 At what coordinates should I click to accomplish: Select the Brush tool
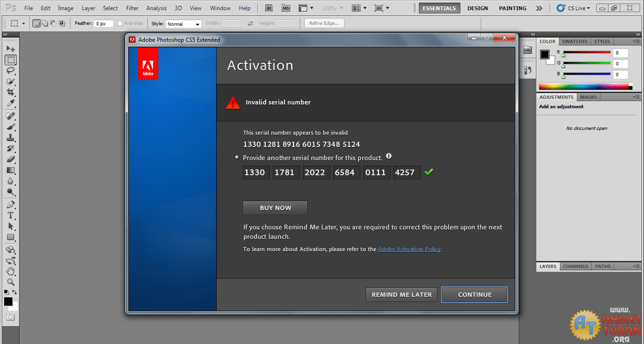coord(11,127)
